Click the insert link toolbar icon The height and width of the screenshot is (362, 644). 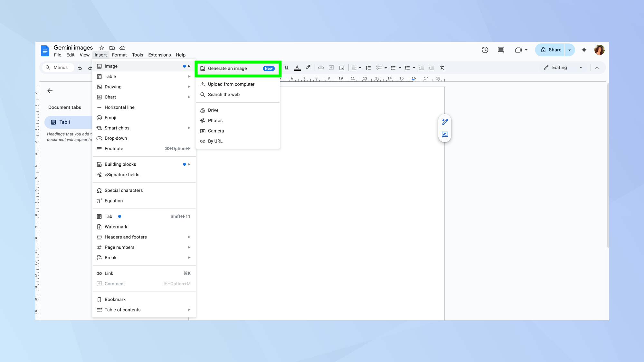point(321,68)
